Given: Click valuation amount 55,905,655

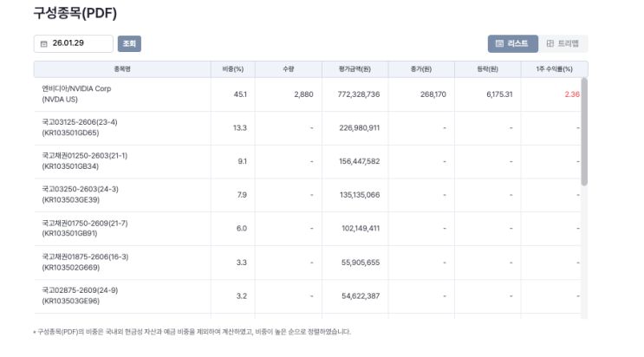Looking at the screenshot, I should [x=361, y=263].
